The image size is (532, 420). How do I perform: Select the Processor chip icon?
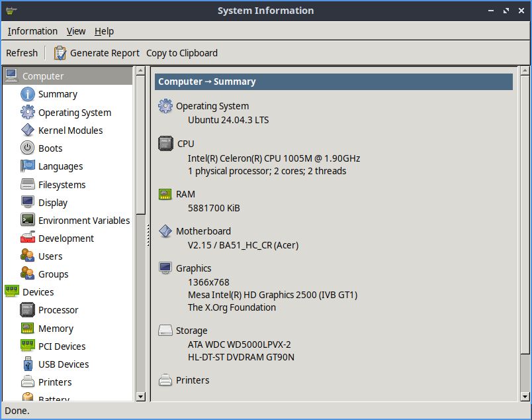[x=27, y=310]
